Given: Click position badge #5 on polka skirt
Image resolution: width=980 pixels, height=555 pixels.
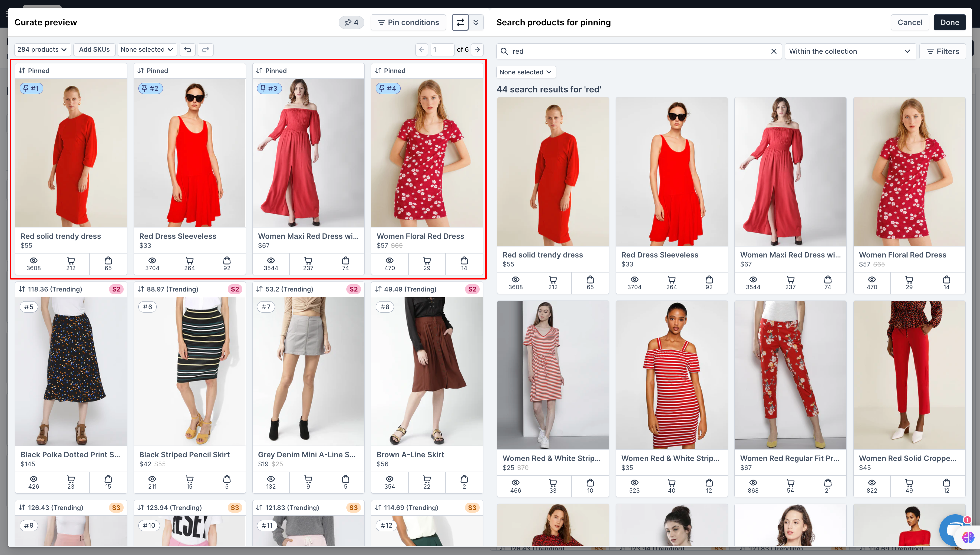Looking at the screenshot, I should [x=29, y=307].
